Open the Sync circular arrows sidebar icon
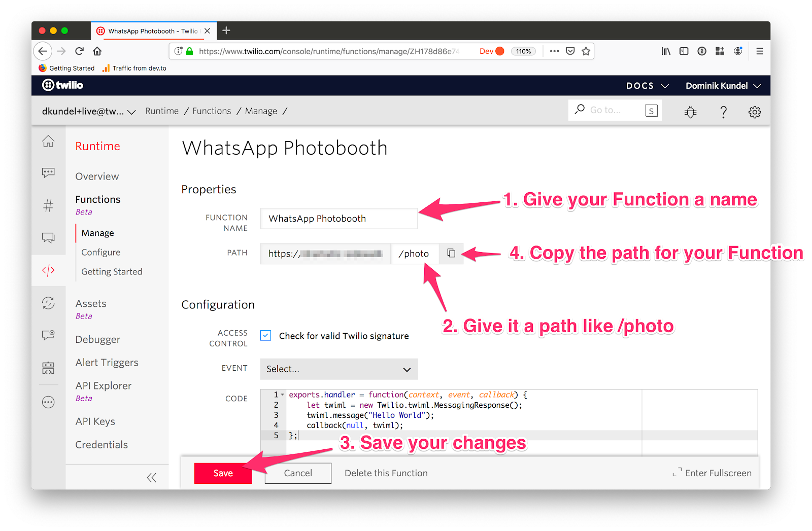Screen dimensions: 812x531 click(48, 303)
